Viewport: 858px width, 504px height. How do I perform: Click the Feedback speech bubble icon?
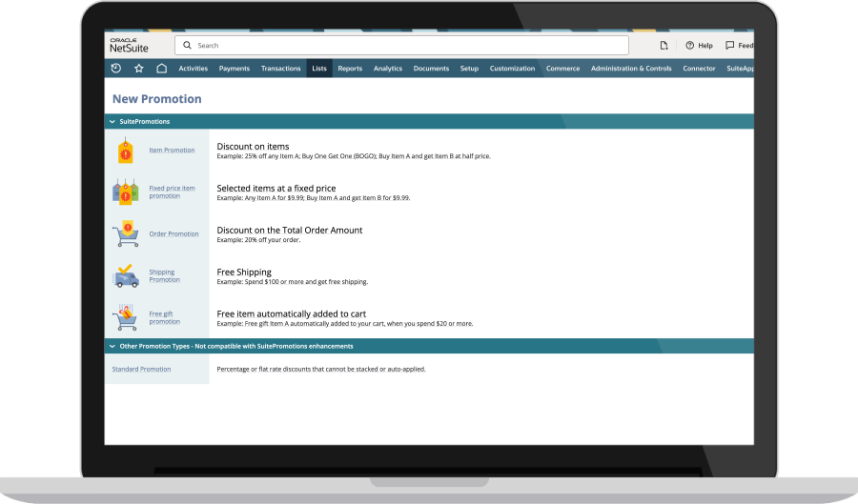click(730, 46)
